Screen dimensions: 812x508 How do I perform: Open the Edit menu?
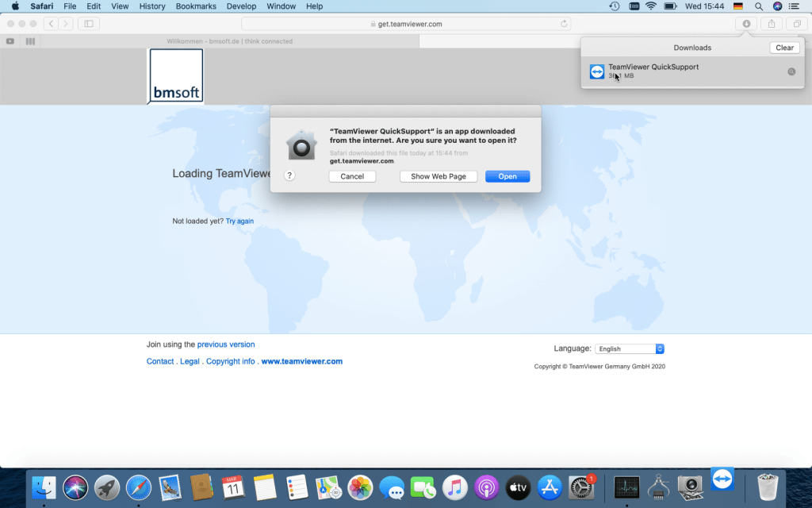click(94, 6)
